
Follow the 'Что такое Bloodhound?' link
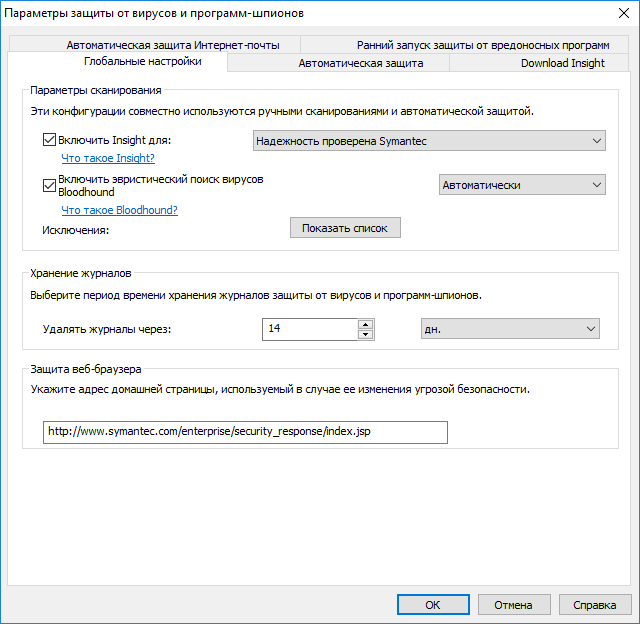(119, 210)
